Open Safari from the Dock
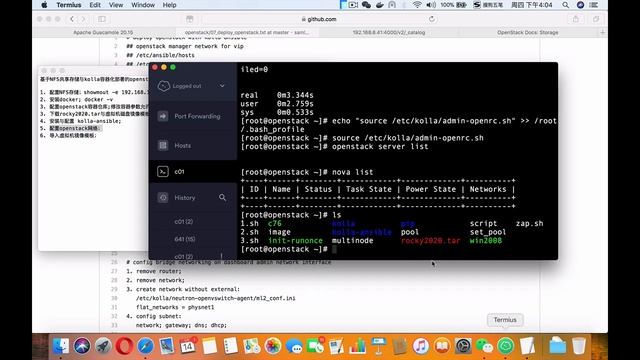The height and width of the screenshot is (360, 640). [146, 346]
